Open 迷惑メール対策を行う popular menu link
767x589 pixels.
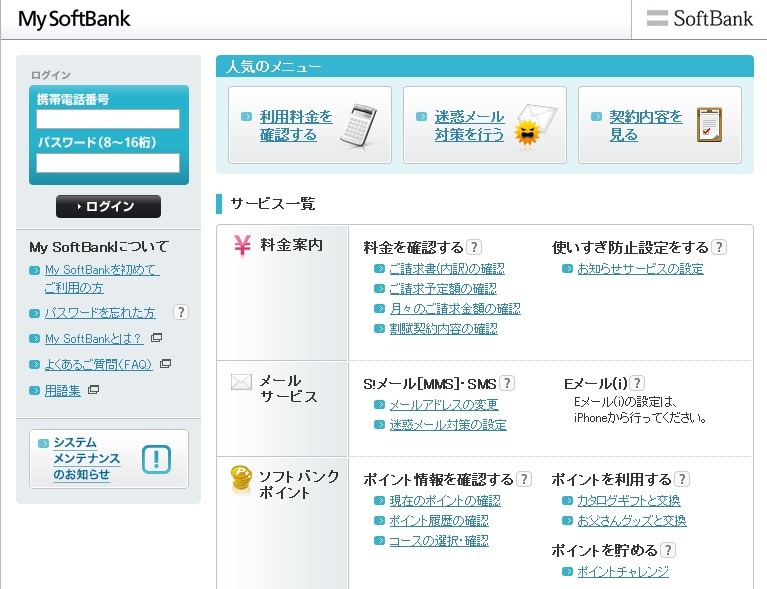point(469,125)
